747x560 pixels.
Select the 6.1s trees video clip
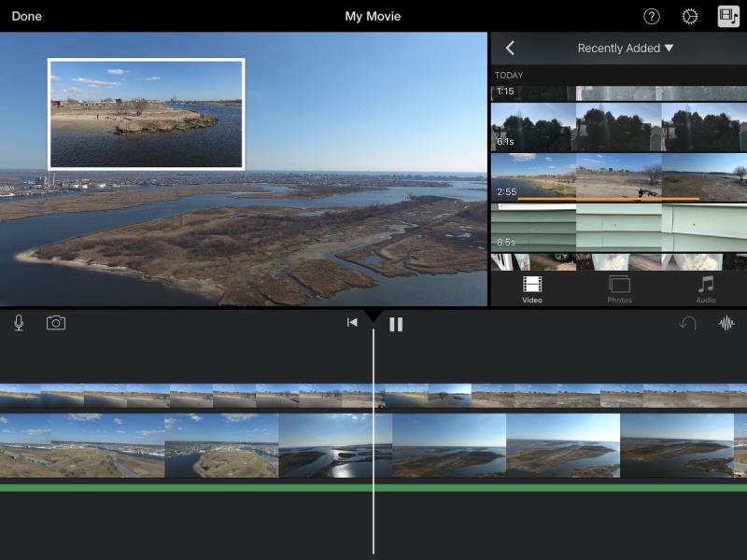619,127
